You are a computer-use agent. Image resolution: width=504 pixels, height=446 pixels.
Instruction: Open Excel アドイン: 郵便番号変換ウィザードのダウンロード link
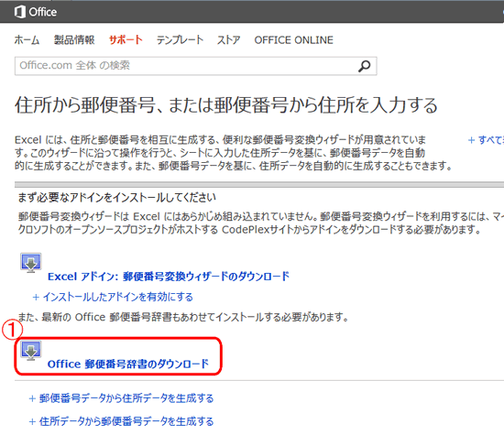pyautogui.click(x=169, y=277)
